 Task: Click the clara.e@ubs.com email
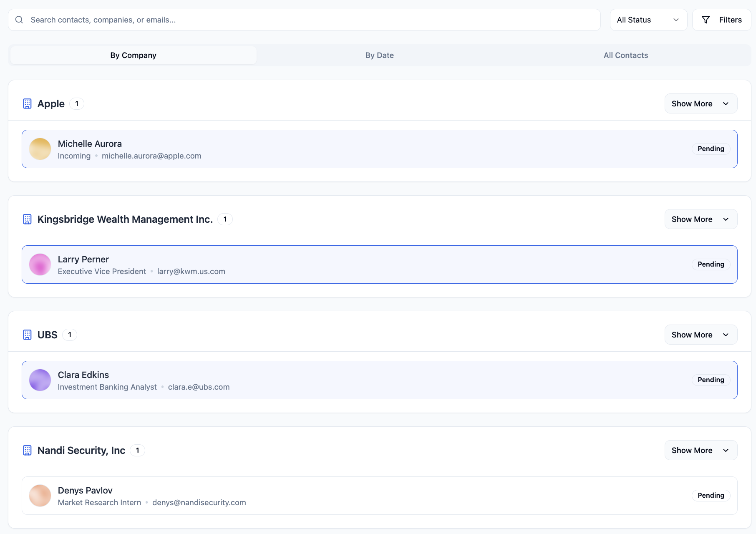(199, 387)
